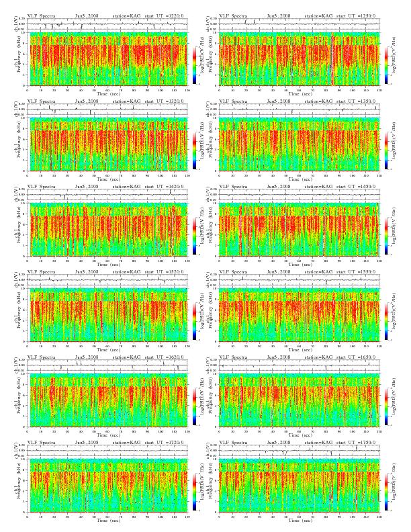Click the spectrogram for start UT 1450:0
This screenshot has height=532, width=411.
(x=299, y=229)
